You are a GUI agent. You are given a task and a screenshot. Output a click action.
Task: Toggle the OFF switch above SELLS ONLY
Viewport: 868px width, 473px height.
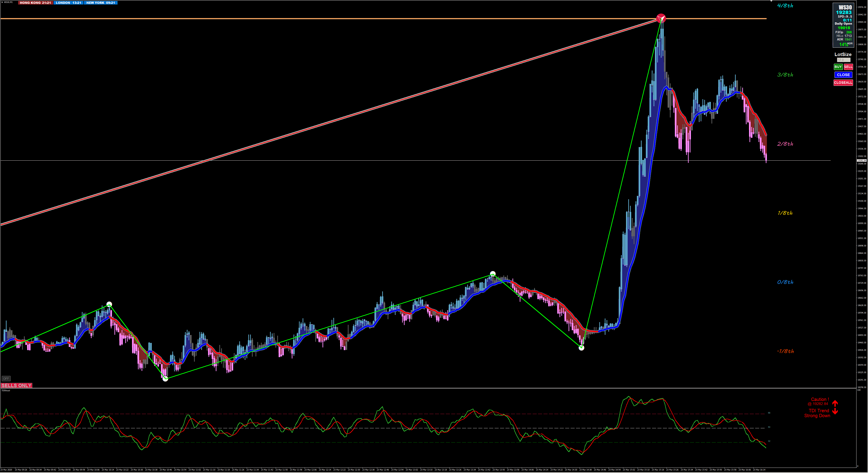6,378
